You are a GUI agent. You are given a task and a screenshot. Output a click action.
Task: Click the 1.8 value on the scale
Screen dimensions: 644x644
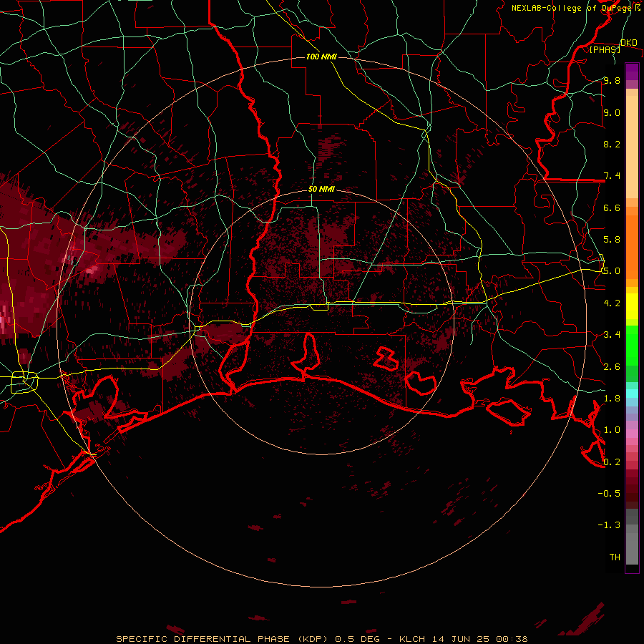click(612, 399)
